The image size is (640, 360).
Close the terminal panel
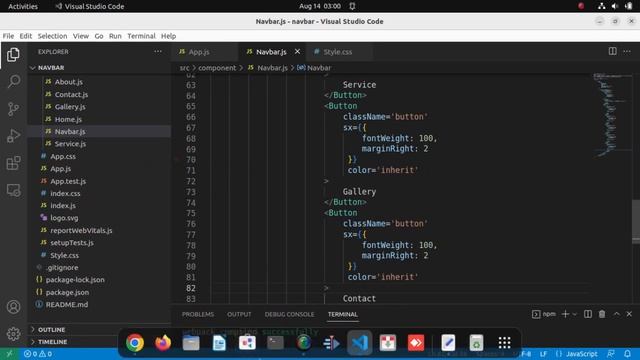[629, 314]
